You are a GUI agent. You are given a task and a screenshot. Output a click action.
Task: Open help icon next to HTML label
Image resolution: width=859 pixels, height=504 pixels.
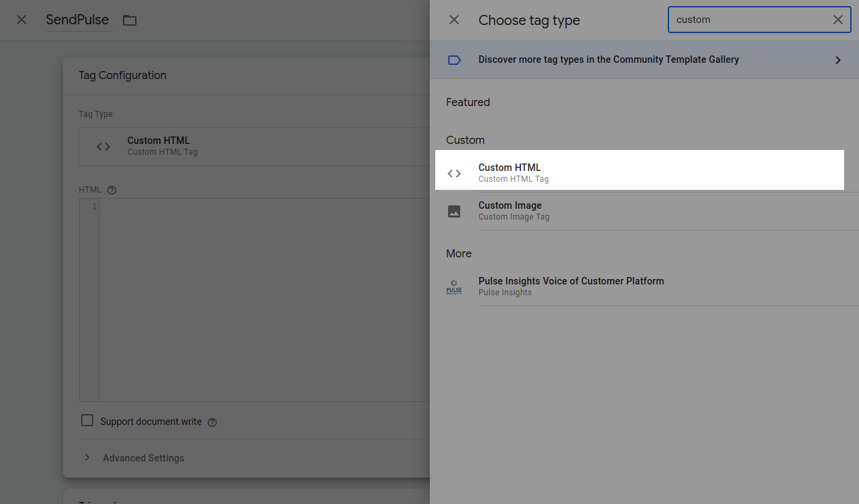click(112, 190)
